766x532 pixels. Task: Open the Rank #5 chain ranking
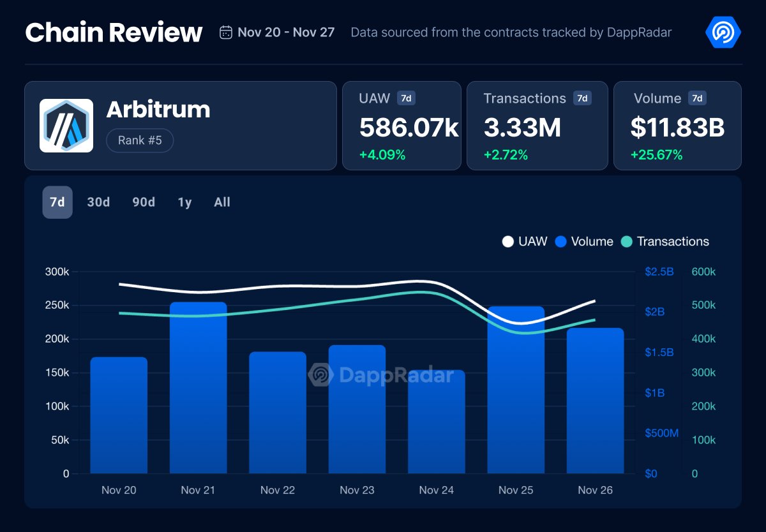(140, 140)
